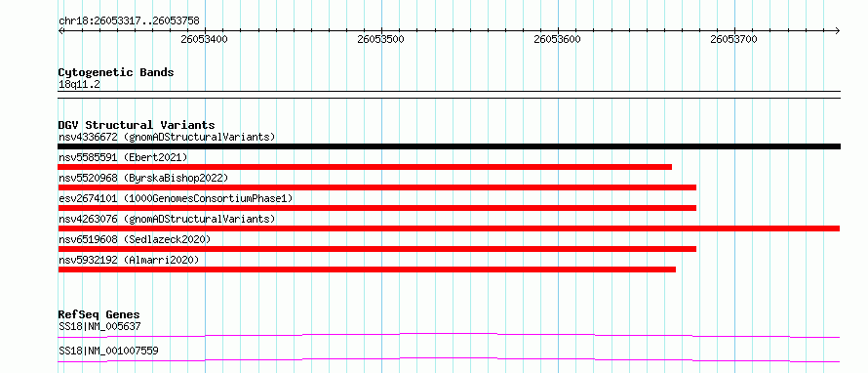Viewport: 868px width, 373px height.
Task: Select the red nsv6519608 variant bar
Action: [x=377, y=249]
